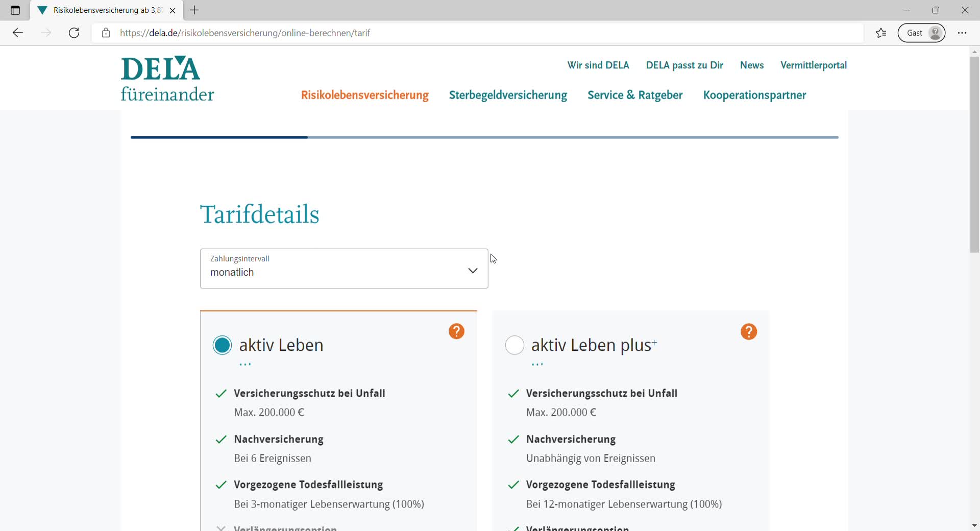Click the tab actions menu icon
The image size is (980, 531).
pyautogui.click(x=15, y=10)
